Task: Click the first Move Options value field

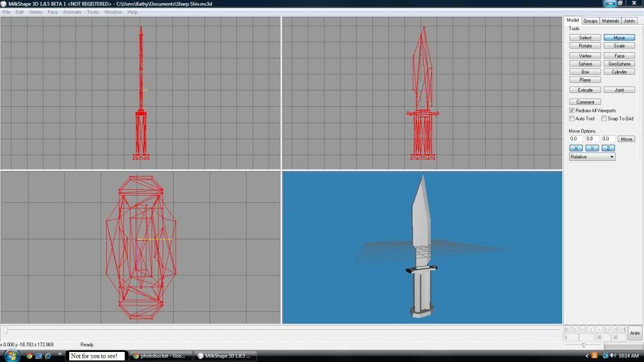Action: click(x=575, y=139)
